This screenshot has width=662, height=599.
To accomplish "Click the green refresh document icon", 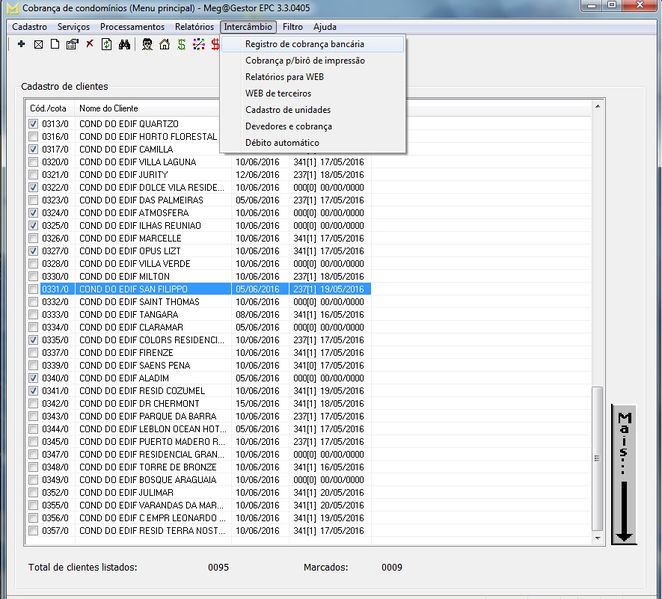I will point(106,45).
